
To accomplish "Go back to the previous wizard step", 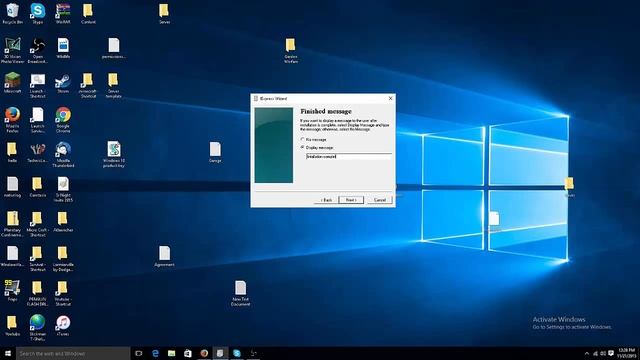I will click(x=326, y=200).
